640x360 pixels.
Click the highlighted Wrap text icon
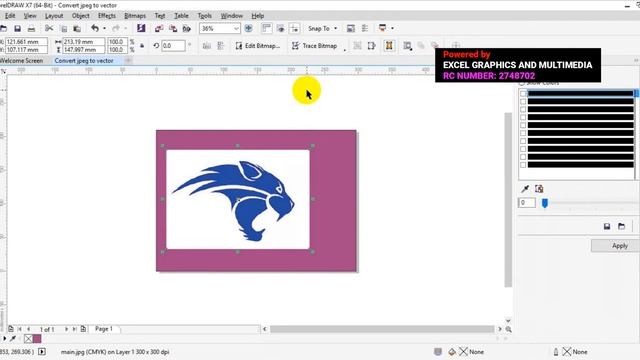pyautogui.click(x=389, y=46)
